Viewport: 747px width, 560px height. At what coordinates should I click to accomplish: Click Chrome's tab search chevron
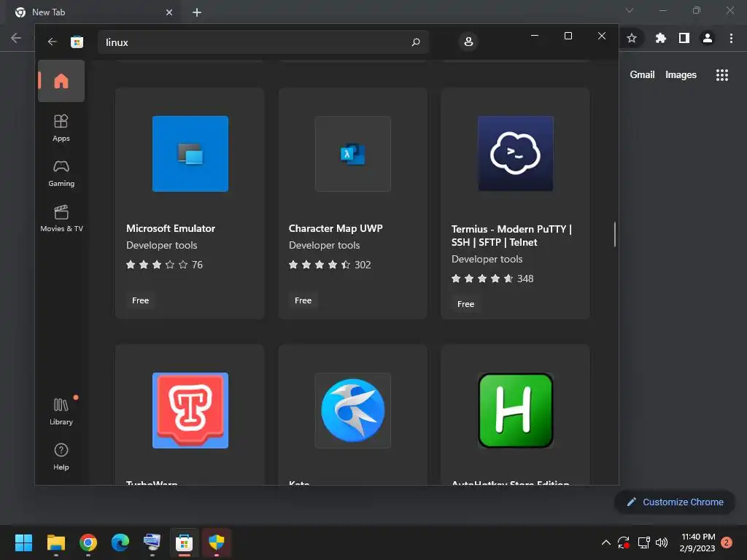click(x=630, y=10)
